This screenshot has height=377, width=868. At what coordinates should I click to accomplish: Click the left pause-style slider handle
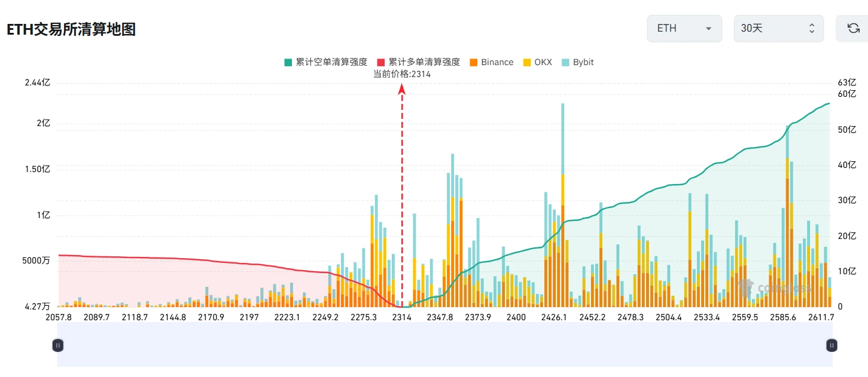[x=58, y=345]
